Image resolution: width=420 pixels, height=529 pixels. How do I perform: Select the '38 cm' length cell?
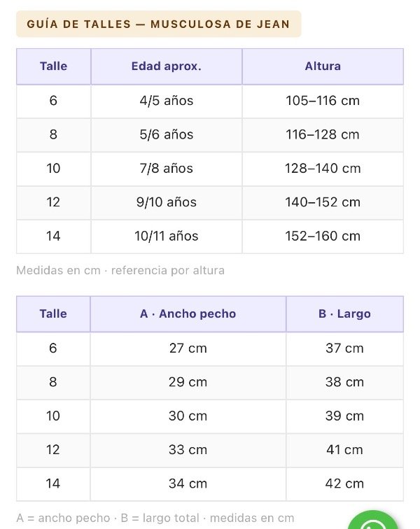[344, 383]
